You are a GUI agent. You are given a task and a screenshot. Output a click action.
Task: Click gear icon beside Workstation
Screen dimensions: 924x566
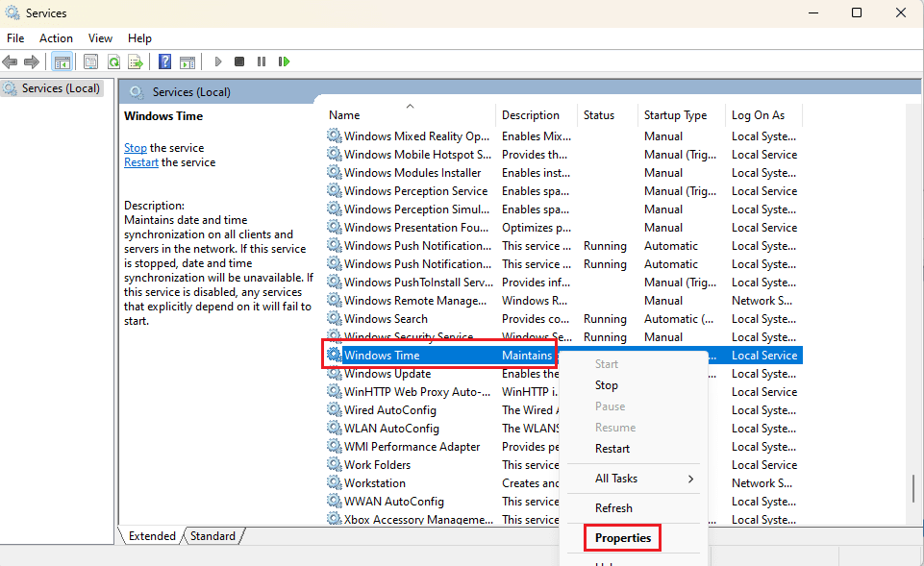coord(335,483)
